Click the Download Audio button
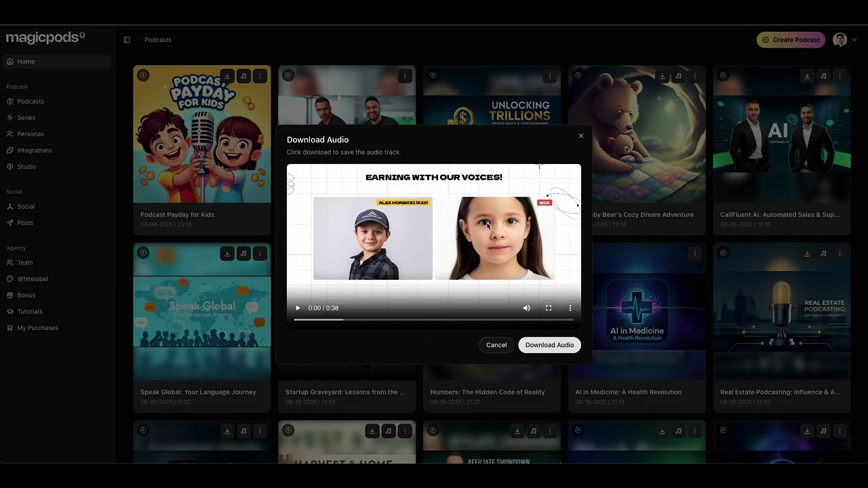 [x=549, y=345]
